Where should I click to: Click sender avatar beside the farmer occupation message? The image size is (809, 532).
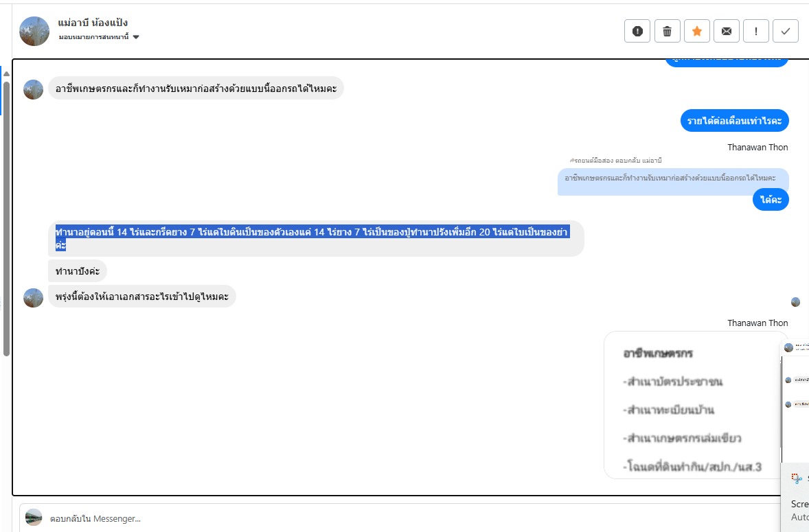(34, 89)
